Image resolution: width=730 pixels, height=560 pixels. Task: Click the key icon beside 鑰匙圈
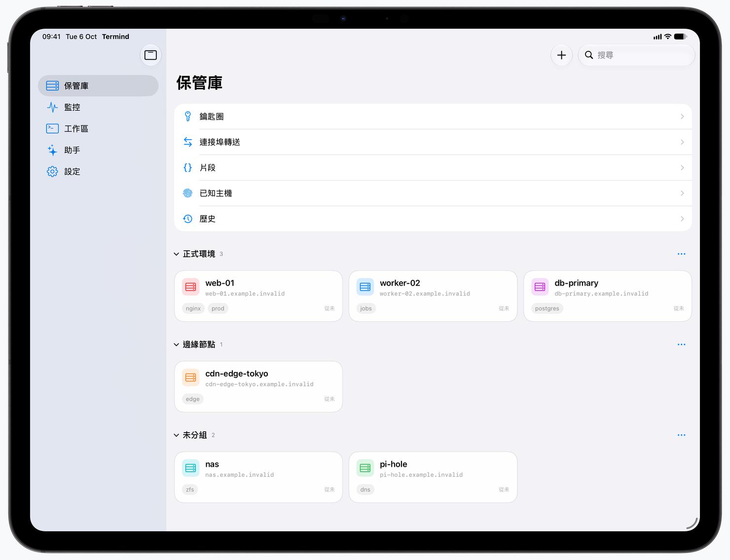pyautogui.click(x=188, y=116)
